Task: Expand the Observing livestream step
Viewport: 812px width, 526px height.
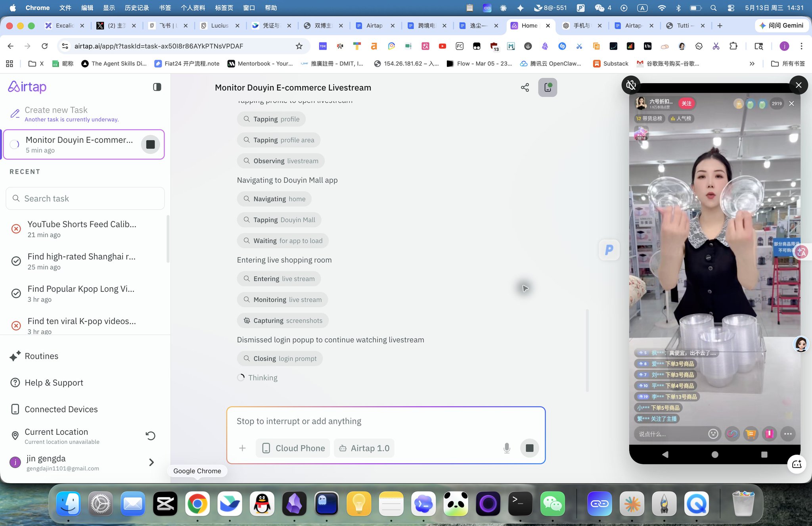Action: click(x=281, y=161)
